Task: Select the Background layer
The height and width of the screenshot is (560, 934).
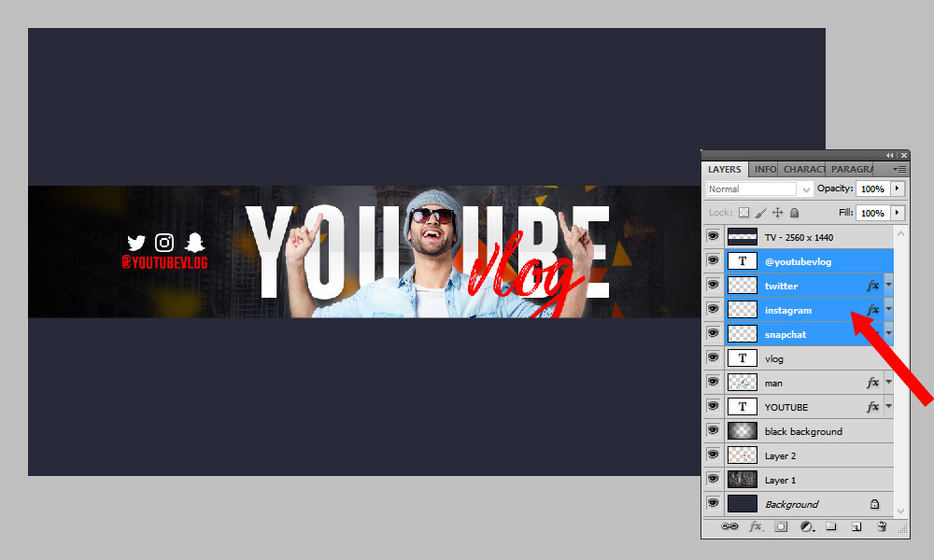Action: pyautogui.click(x=809, y=504)
